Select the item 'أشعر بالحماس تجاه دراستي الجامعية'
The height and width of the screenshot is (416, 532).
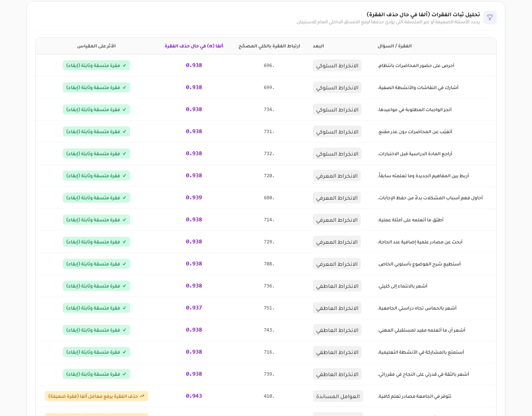(x=417, y=308)
